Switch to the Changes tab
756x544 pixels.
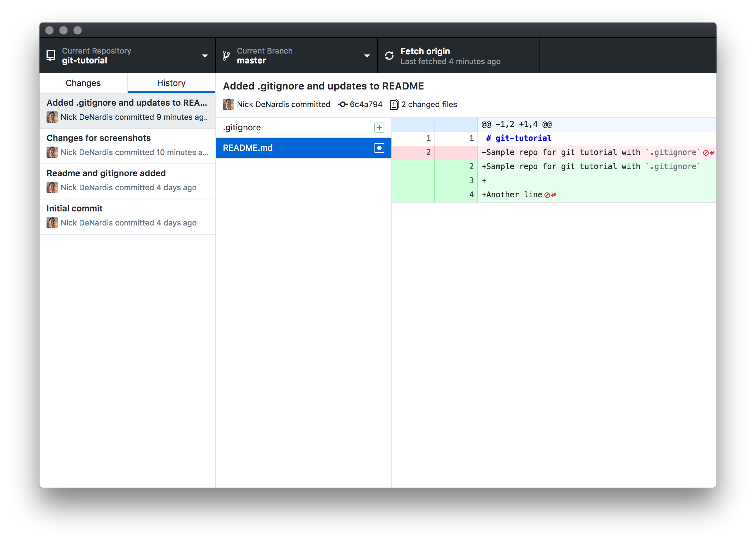point(83,83)
